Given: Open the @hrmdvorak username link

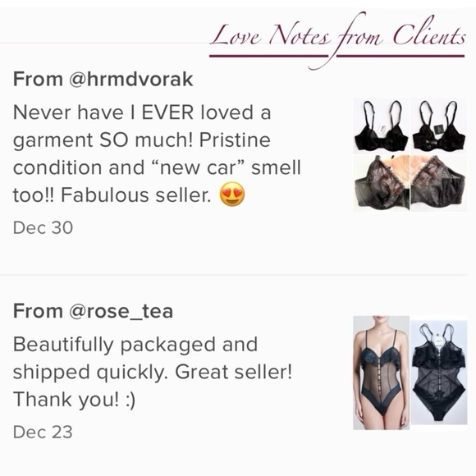Looking at the screenshot, I should tap(130, 80).
